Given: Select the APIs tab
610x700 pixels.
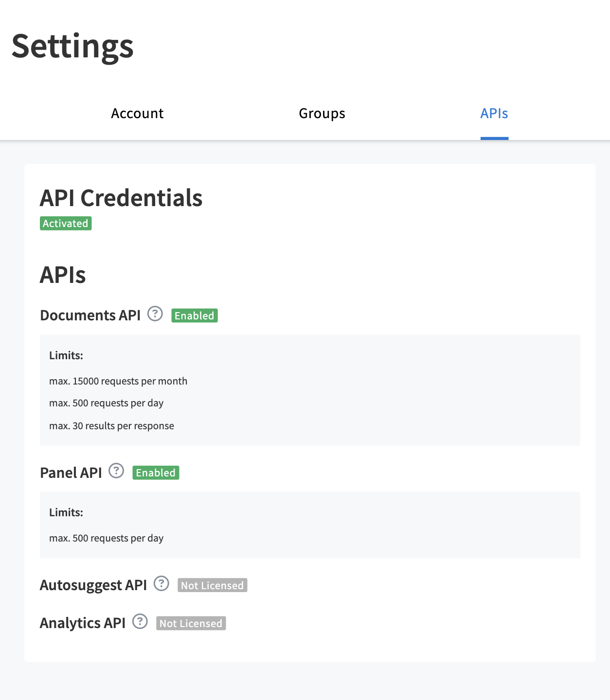Looking at the screenshot, I should click(x=494, y=113).
